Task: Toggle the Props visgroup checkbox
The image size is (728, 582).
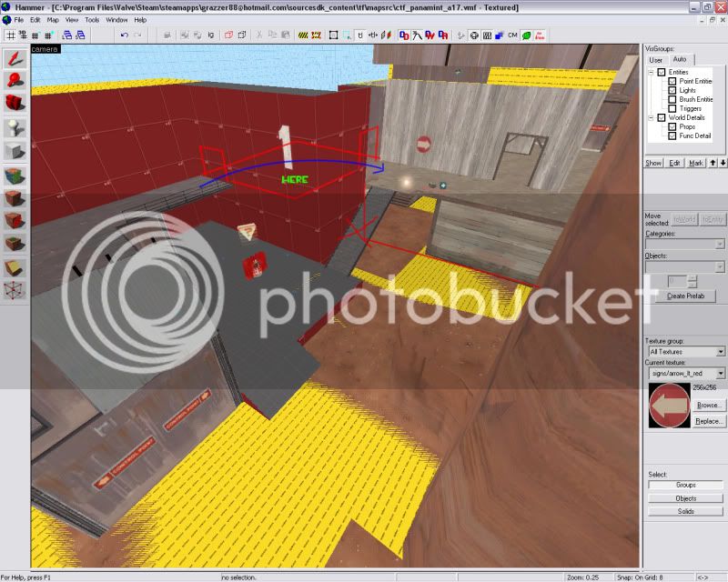Action: 672,126
